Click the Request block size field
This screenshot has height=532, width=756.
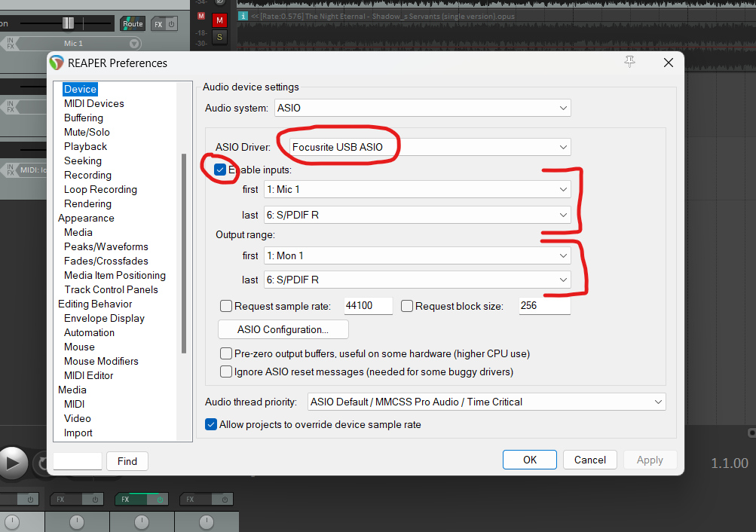(543, 306)
